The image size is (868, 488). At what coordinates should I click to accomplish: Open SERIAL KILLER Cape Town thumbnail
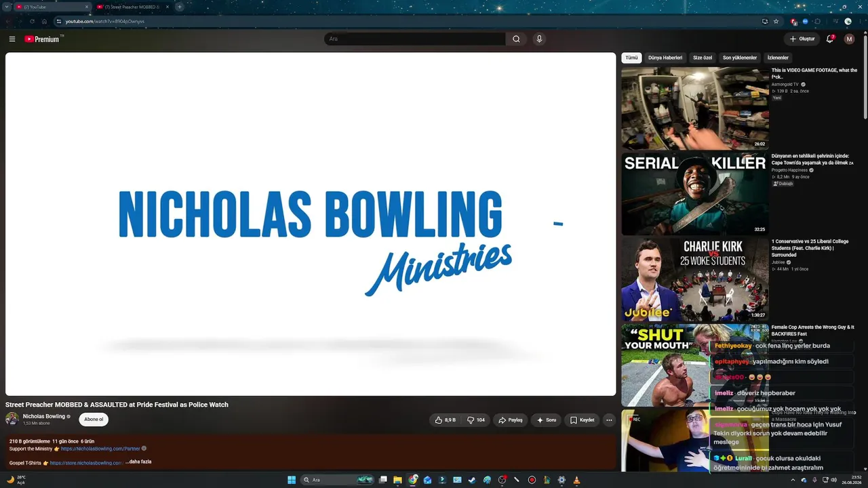pyautogui.click(x=695, y=194)
